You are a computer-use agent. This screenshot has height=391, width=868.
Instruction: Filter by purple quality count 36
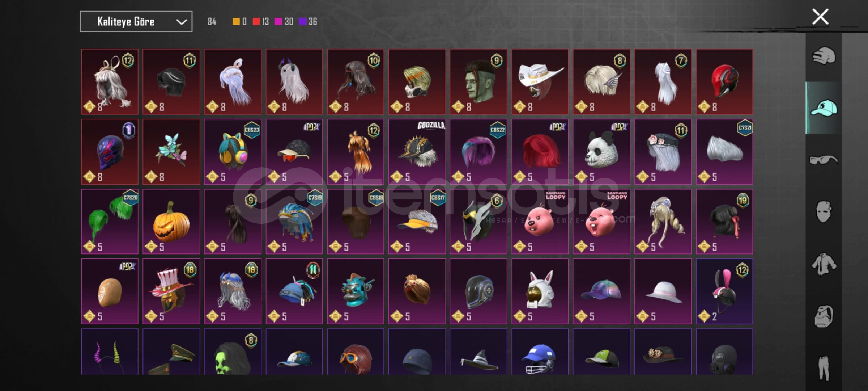[x=308, y=22]
